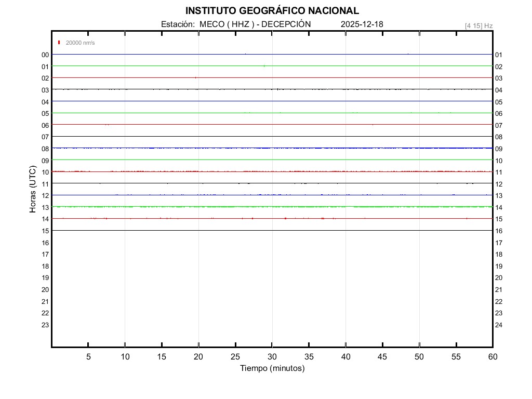The image size is (532, 399).
Task: Click the 45 minute tick label
Action: click(382, 356)
